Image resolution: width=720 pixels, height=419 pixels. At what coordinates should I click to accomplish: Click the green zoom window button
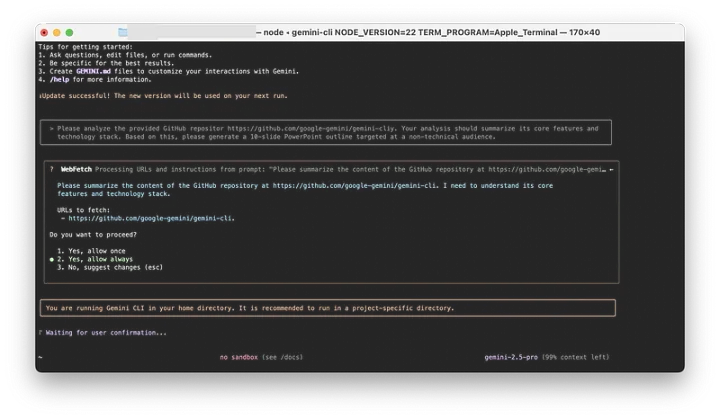[x=69, y=33]
